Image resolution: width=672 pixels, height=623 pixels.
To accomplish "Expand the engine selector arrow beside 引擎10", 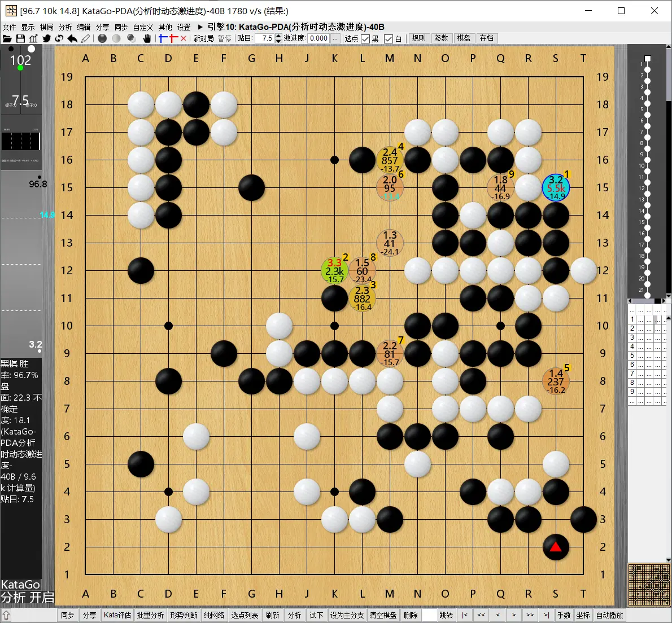I will [x=200, y=27].
